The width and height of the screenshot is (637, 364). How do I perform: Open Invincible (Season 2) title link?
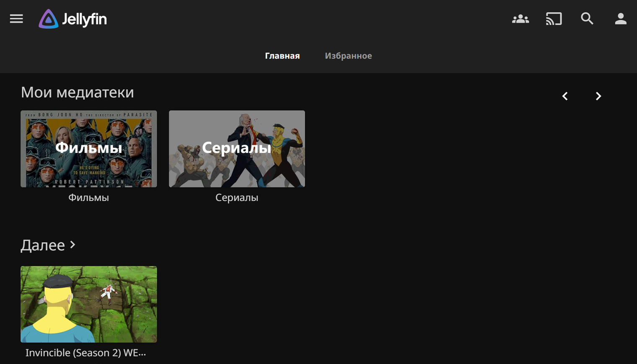86,353
